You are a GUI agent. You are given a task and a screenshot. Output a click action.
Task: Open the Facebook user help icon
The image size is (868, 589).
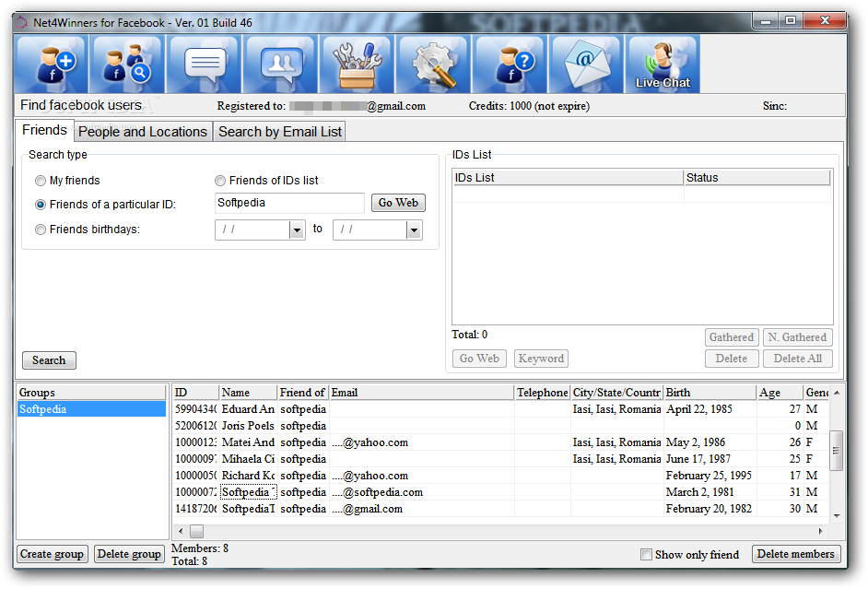pos(510,64)
